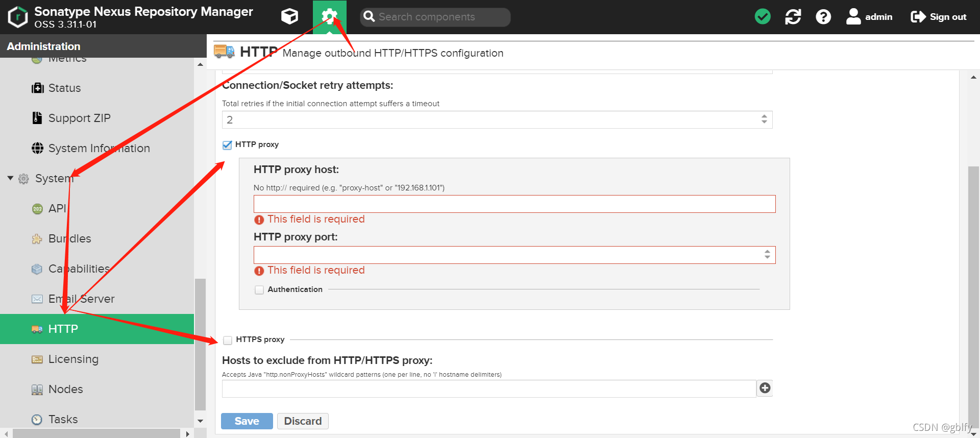Click the Tasks clock icon

pyautogui.click(x=37, y=420)
